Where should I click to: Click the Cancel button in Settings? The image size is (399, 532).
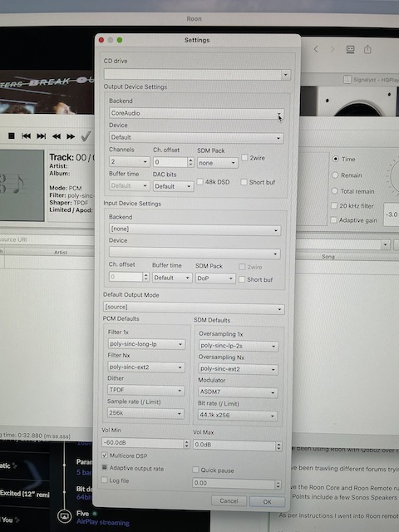point(229,500)
